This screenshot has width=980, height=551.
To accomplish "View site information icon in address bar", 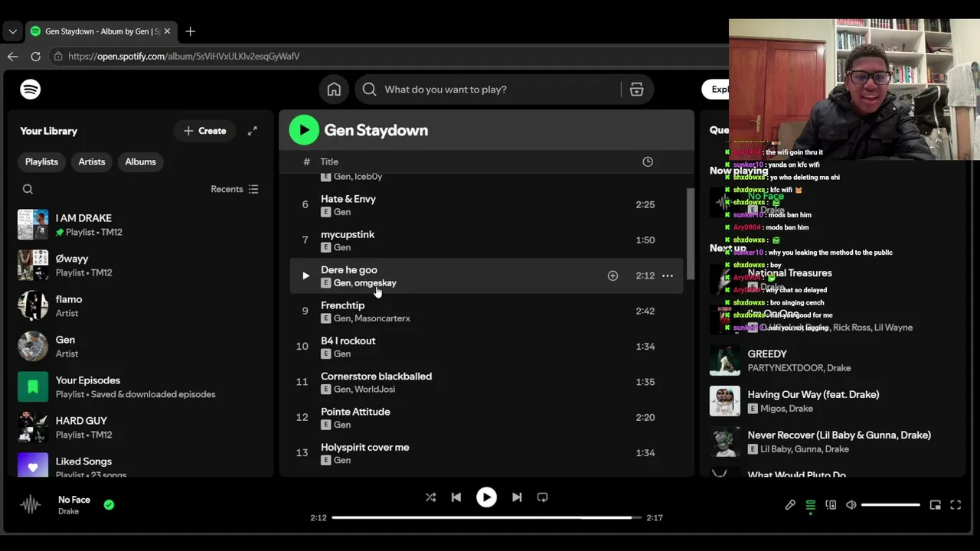I will (58, 57).
